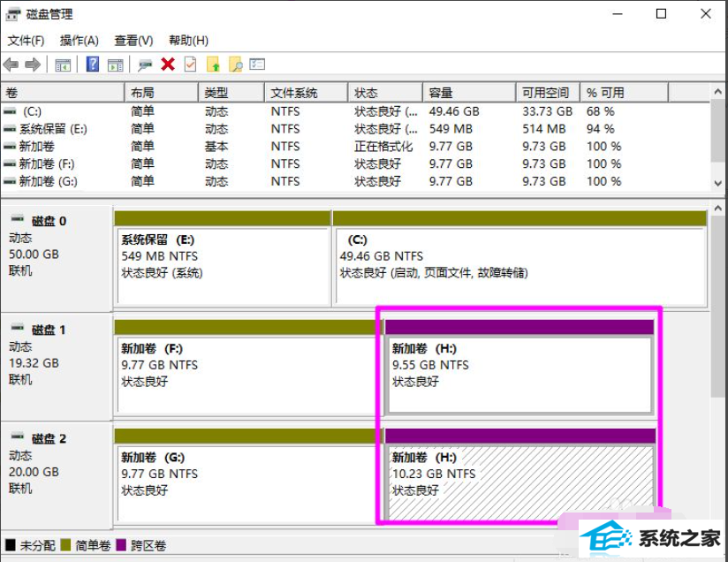Open the 查看(V) menu
The height and width of the screenshot is (562, 728).
(133, 41)
